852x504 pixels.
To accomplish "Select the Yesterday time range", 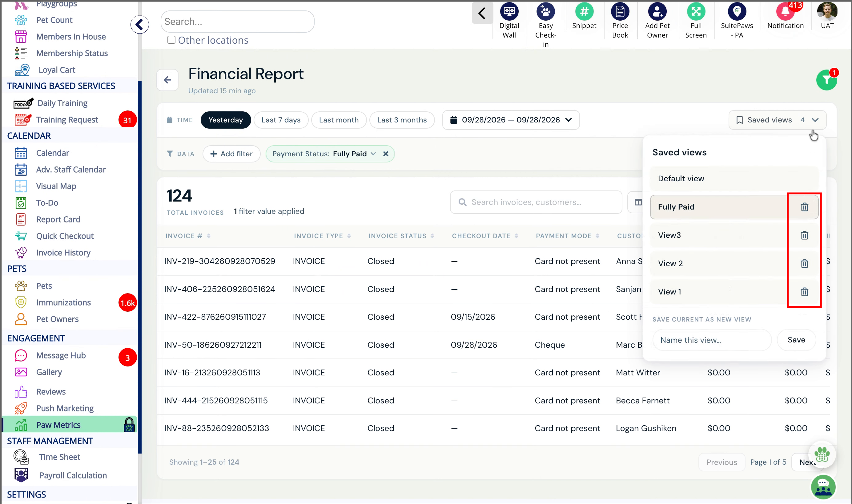I will click(x=226, y=120).
